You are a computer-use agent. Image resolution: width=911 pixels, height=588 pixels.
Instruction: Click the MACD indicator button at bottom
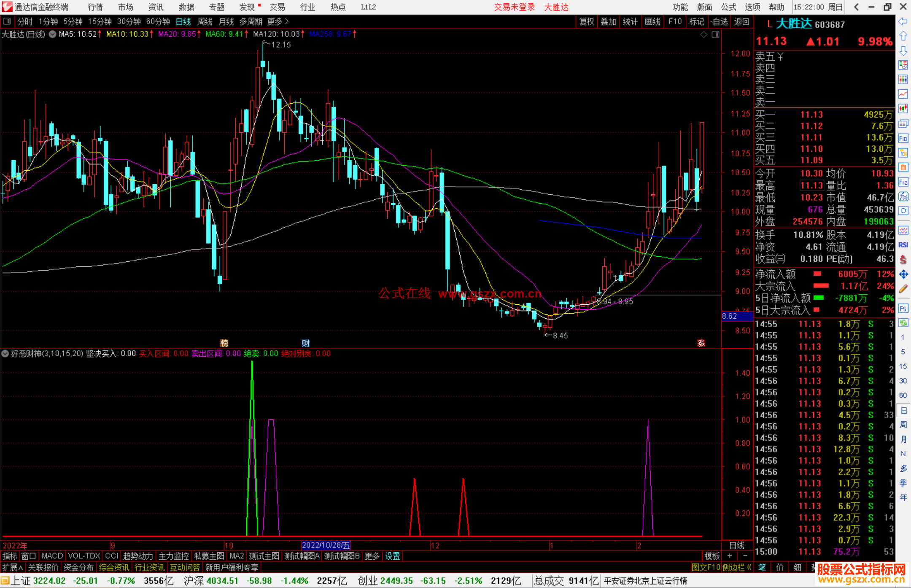52,556
